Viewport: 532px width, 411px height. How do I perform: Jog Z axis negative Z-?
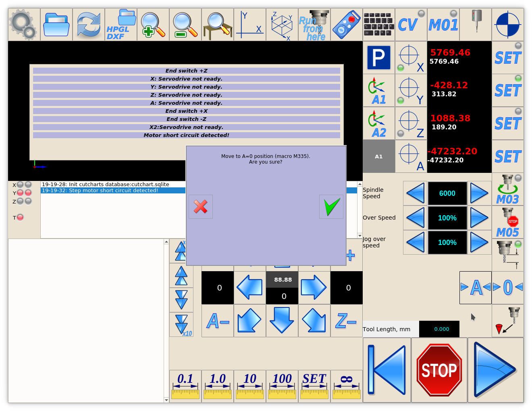click(347, 321)
